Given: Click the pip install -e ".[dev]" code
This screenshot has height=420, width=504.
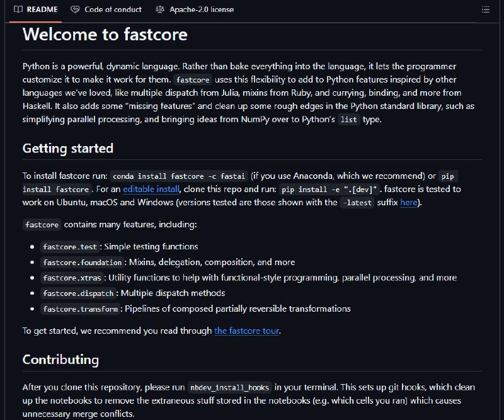Looking at the screenshot, I should tap(329, 190).
